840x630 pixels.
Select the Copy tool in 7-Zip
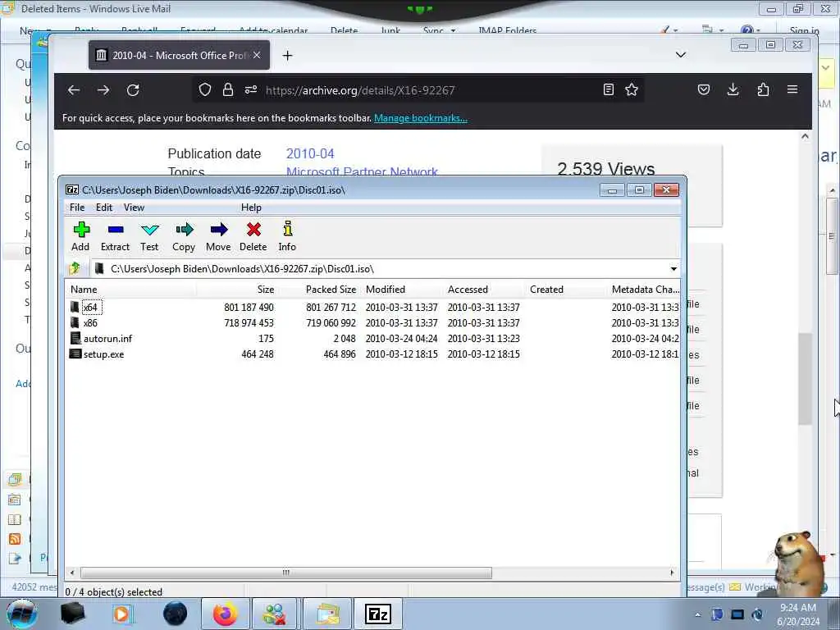(184, 236)
